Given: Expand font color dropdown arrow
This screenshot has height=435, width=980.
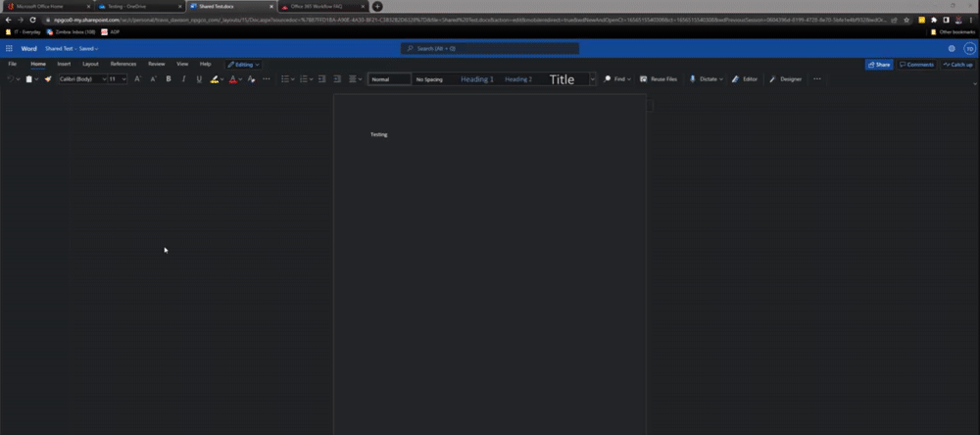Looking at the screenshot, I should (x=241, y=79).
